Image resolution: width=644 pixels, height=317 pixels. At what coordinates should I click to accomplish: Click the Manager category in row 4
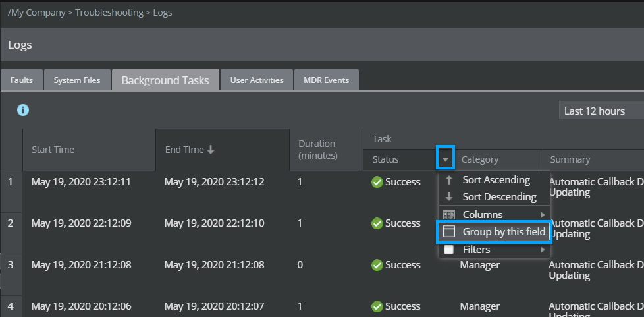(x=480, y=306)
